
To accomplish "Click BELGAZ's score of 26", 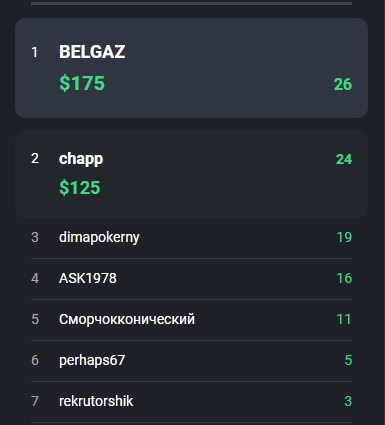I will pos(343,84).
